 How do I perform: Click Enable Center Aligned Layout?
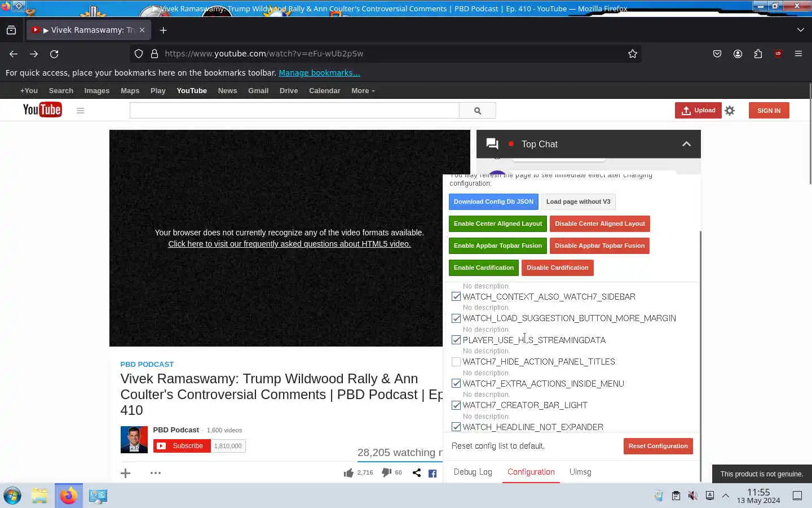pyautogui.click(x=498, y=224)
